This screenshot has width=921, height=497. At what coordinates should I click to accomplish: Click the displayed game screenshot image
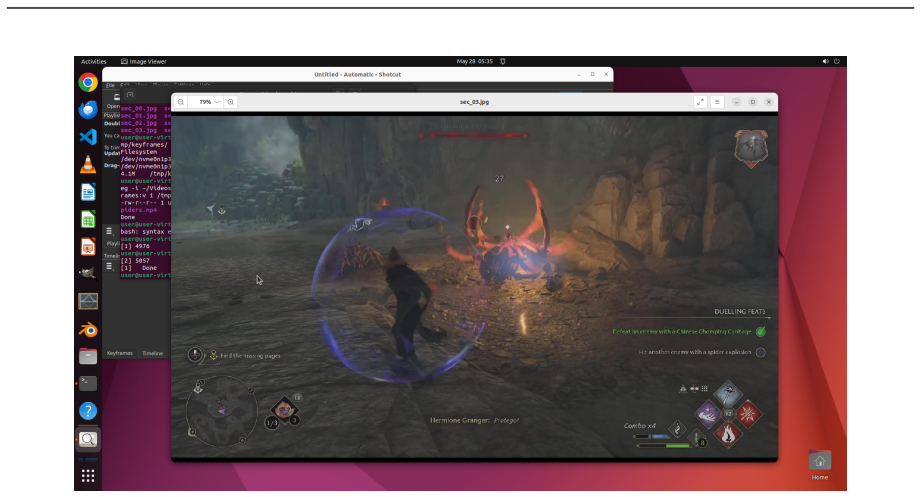[x=475, y=286]
